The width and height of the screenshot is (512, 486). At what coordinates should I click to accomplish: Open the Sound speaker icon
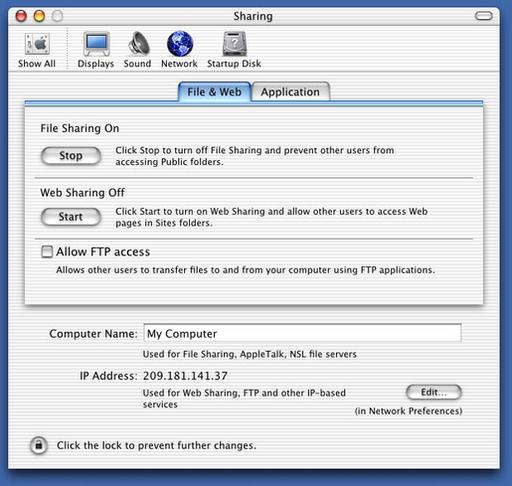[x=138, y=43]
